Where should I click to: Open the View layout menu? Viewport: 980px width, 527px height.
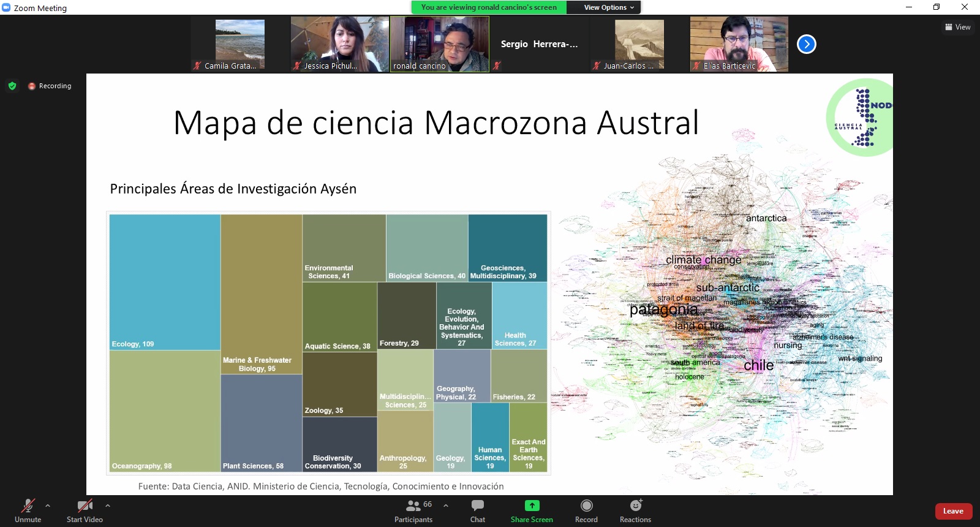957,27
